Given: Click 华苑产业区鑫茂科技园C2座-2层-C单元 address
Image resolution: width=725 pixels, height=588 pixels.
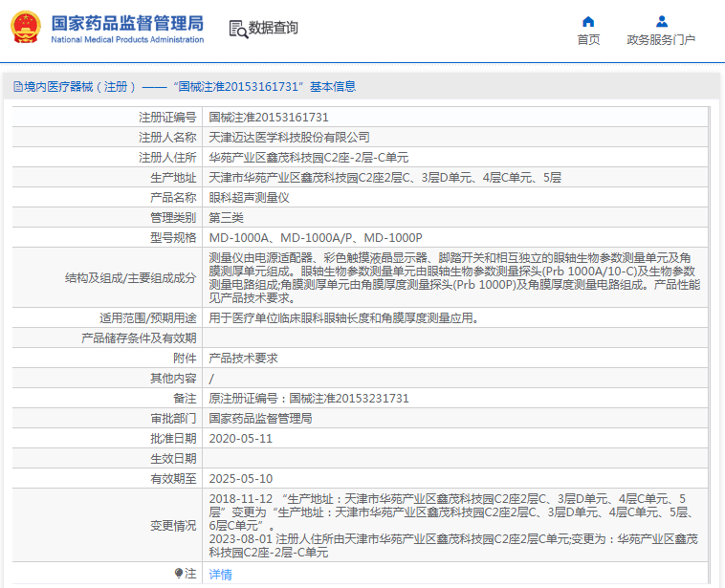Looking at the screenshot, I should pos(309,158).
